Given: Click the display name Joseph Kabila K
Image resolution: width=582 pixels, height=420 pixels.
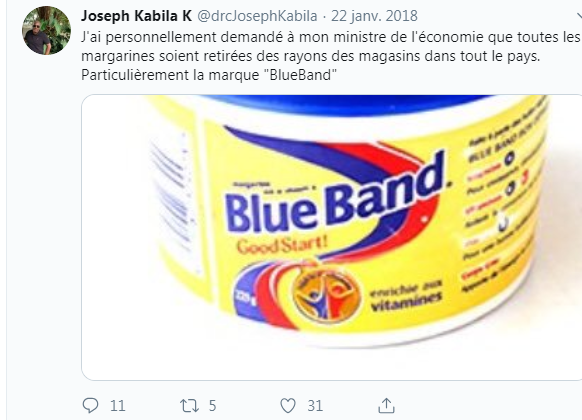Looking at the screenshot, I should (x=136, y=16).
